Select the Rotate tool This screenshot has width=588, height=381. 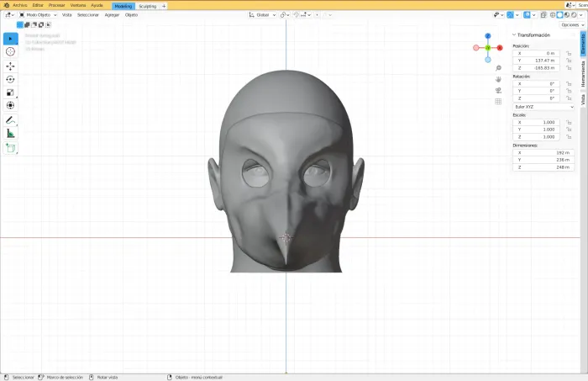10,79
